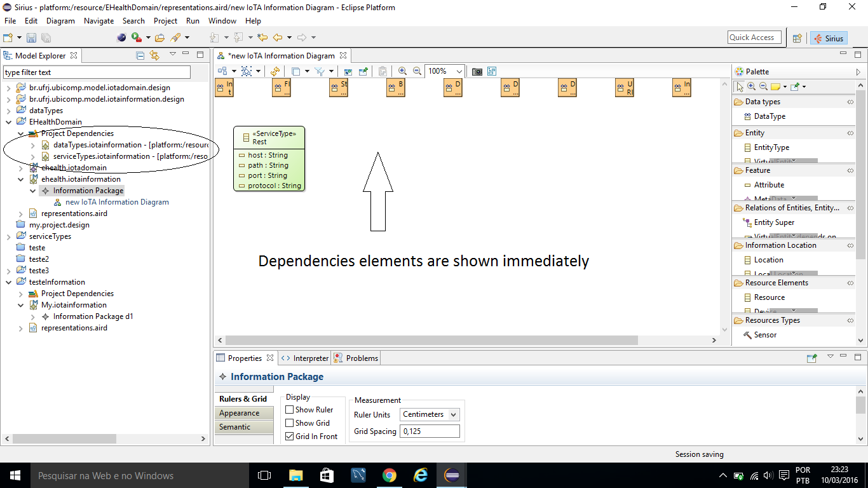Viewport: 868px width, 488px height.
Task: Click the Save disk icon in main toolbar
Action: 31,38
